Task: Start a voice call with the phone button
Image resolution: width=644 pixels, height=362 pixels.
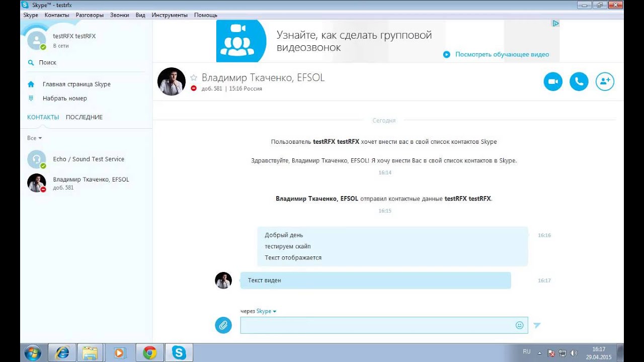Action: pos(579,81)
